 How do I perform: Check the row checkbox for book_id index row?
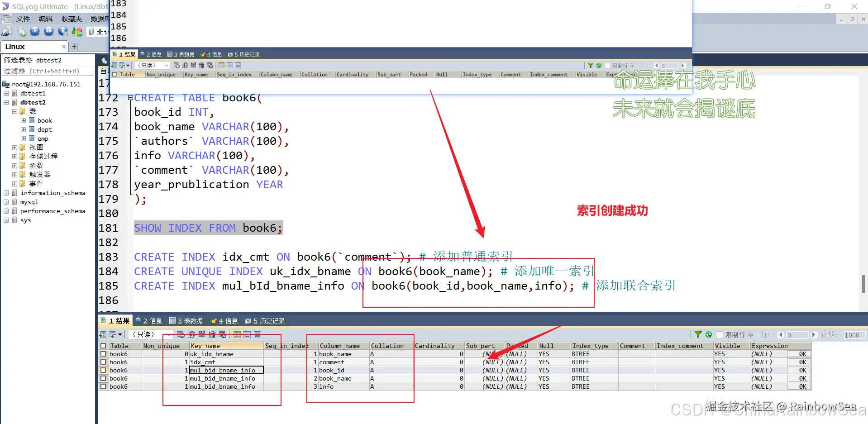tap(103, 370)
